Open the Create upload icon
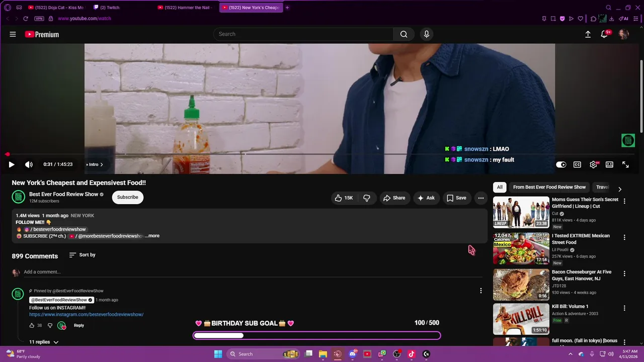This screenshot has height=362, width=644. tap(588, 34)
